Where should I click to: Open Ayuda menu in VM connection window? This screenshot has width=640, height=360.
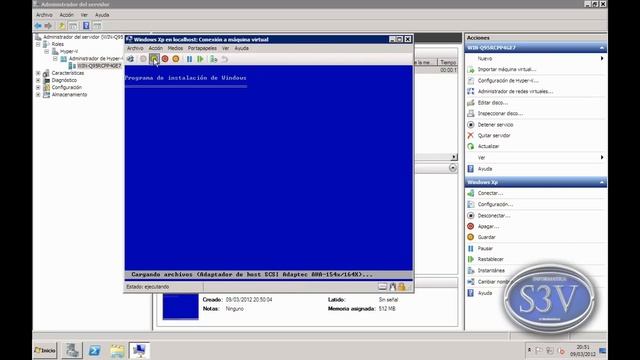pos(242,48)
